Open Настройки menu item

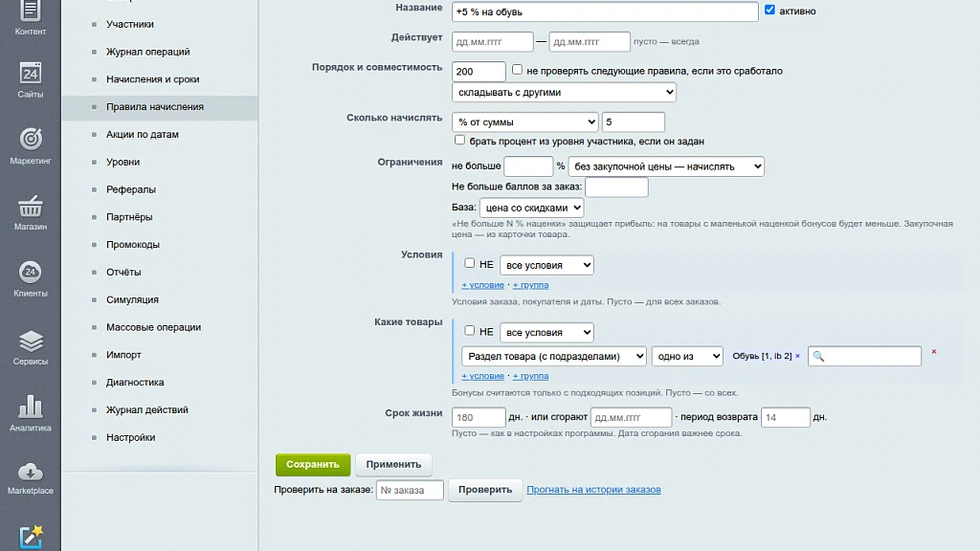130,437
